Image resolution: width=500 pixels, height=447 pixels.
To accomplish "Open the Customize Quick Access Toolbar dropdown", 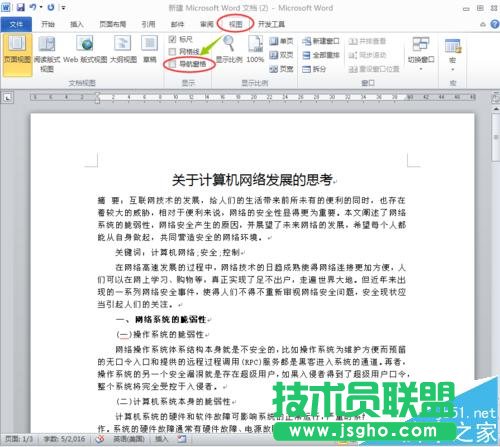I will (63, 7).
